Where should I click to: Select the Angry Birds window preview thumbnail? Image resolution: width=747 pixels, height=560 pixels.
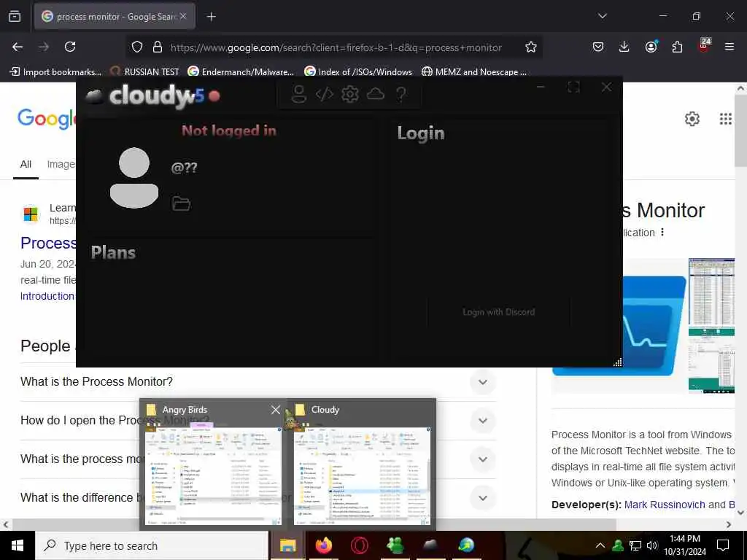pos(213,476)
